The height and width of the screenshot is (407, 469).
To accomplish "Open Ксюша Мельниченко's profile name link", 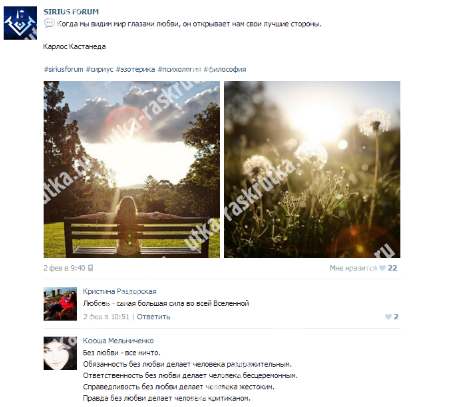I will click(x=118, y=341).
